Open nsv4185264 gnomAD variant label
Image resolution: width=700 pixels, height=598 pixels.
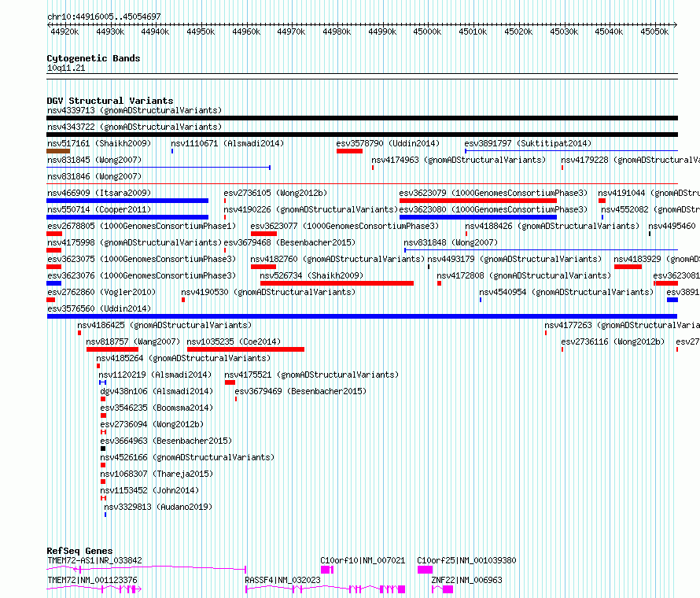point(183,358)
